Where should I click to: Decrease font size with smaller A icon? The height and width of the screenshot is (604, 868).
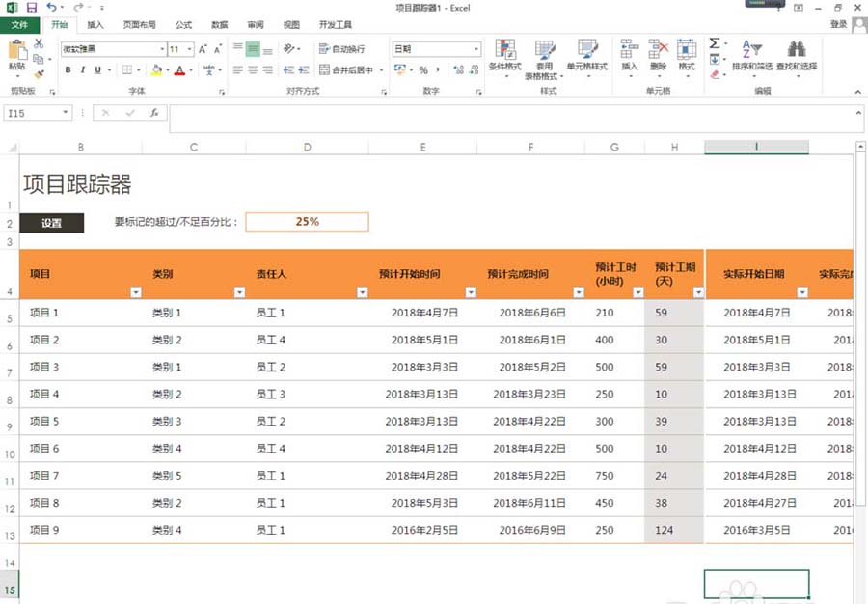(218, 49)
